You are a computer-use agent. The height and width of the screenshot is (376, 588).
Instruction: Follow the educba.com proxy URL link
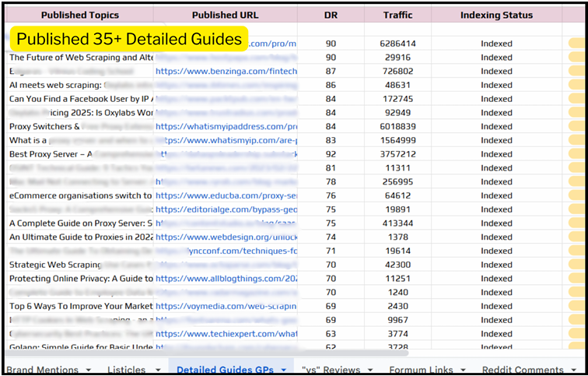(x=226, y=195)
